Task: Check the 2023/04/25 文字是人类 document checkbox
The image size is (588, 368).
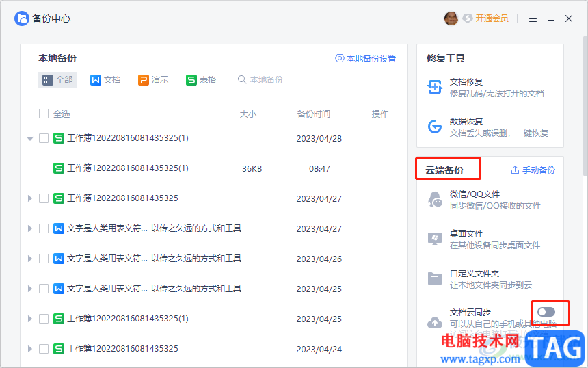Action: 44,289
